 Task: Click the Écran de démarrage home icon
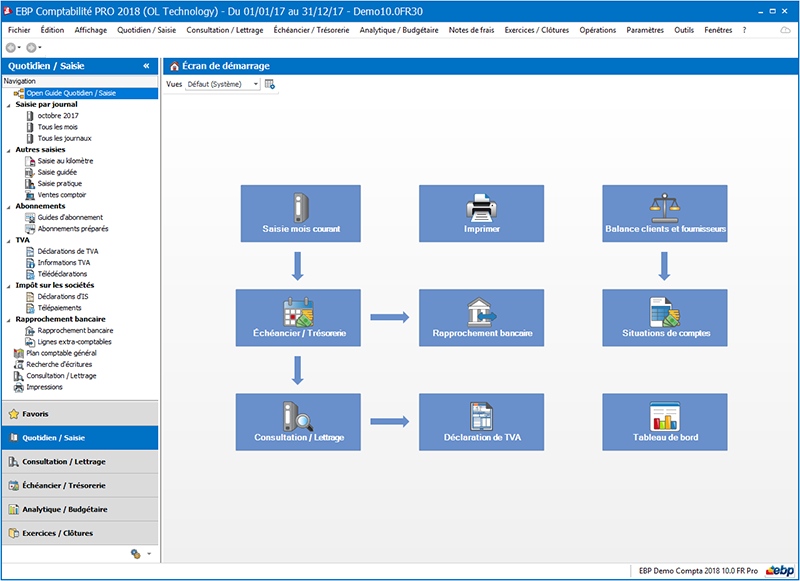click(174, 66)
